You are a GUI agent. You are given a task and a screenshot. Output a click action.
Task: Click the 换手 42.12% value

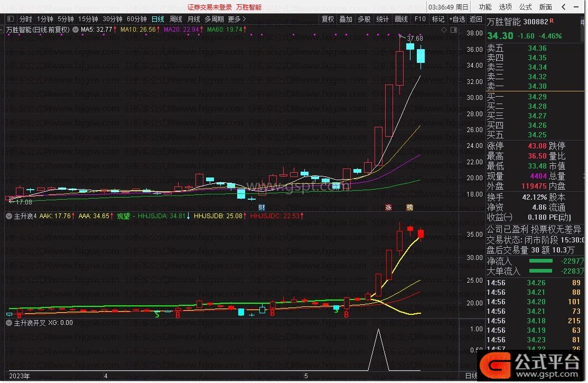(x=534, y=198)
